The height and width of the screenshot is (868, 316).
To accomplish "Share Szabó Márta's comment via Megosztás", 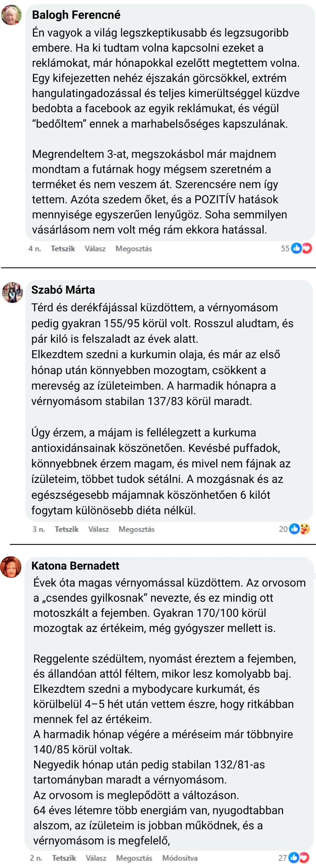I will 136,529.
